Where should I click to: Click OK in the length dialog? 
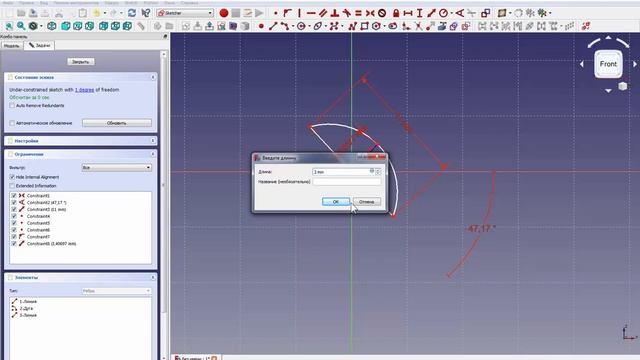click(336, 202)
